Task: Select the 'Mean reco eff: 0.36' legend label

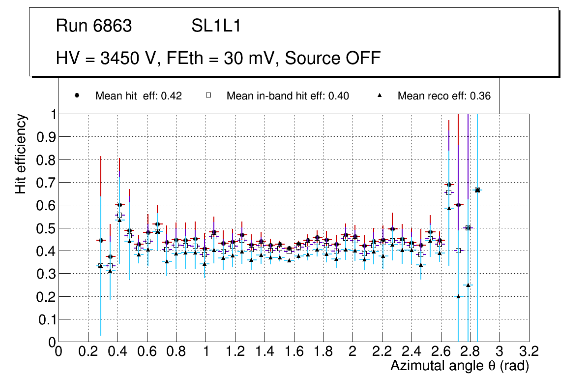Action: (x=444, y=96)
